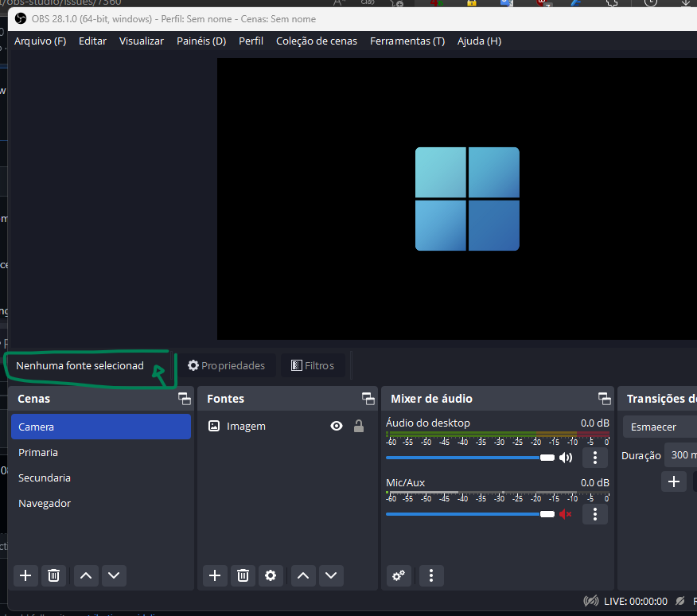
Task: Open the Ferramentas (T) menu
Action: pyautogui.click(x=407, y=41)
